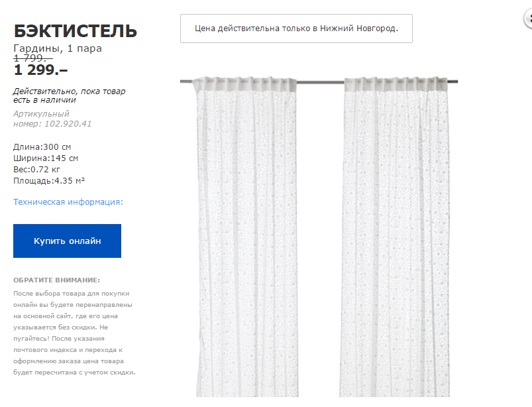The width and height of the screenshot is (532, 407).
Task: Click the Нижний Новгород price notice box
Action: click(x=296, y=29)
